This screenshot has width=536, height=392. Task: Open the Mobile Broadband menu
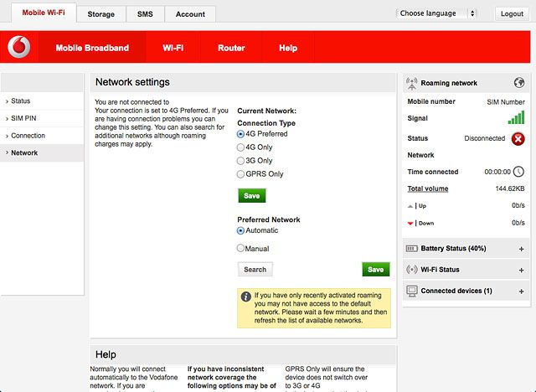(92, 48)
